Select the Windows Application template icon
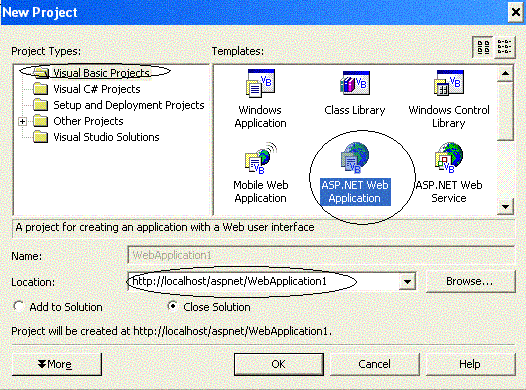The height and width of the screenshot is (390, 526). click(260, 83)
